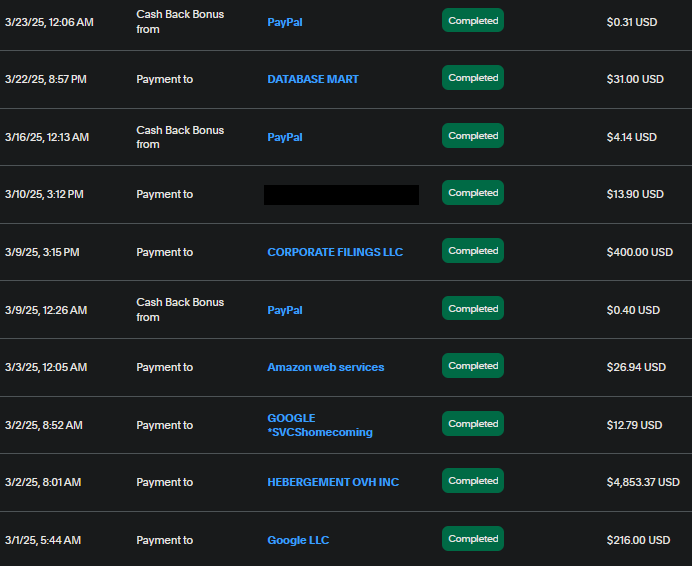The image size is (692, 566).
Task: Open the CORPORATE FILINGS LLC link
Action: click(335, 252)
